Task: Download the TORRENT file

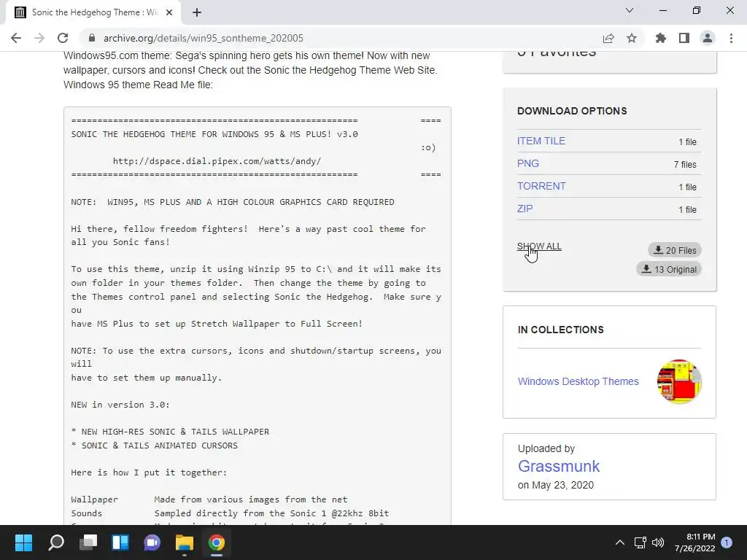Action: 541,186
